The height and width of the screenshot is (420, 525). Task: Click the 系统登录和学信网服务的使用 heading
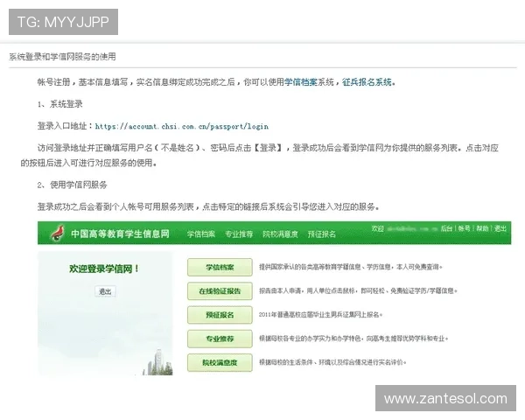click(62, 57)
